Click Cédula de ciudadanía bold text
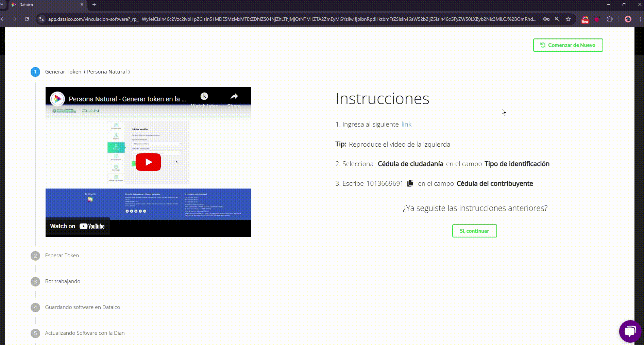 (410, 164)
